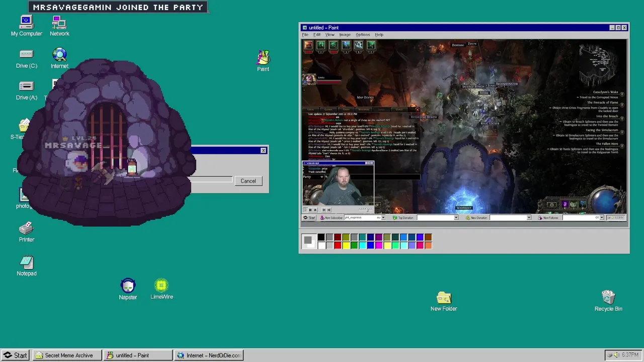Click the inner Start button in overlay
This screenshot has width=644, height=362.
click(x=309, y=218)
